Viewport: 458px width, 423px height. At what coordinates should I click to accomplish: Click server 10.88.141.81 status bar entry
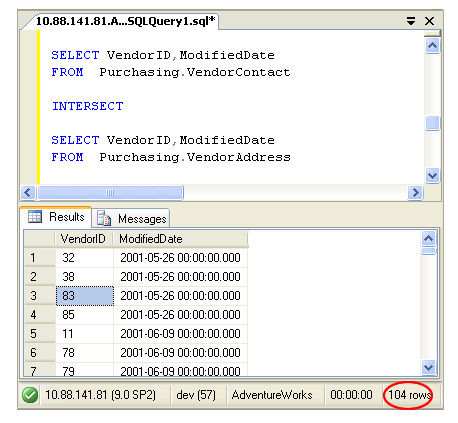(100, 395)
